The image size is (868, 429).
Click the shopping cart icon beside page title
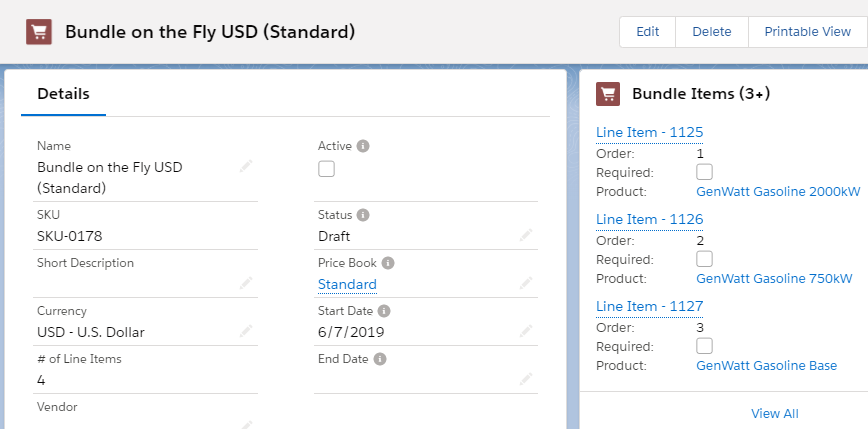coord(39,32)
